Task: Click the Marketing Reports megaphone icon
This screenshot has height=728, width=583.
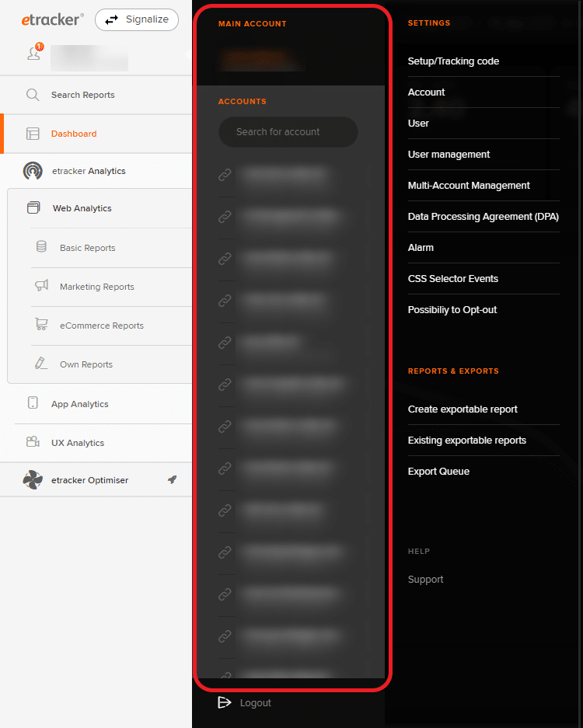Action: [x=41, y=286]
